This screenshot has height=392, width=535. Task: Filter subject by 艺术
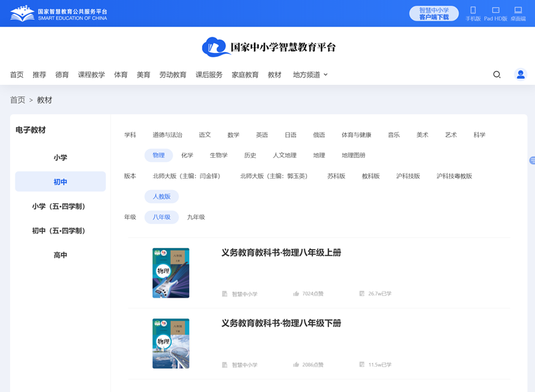451,135
